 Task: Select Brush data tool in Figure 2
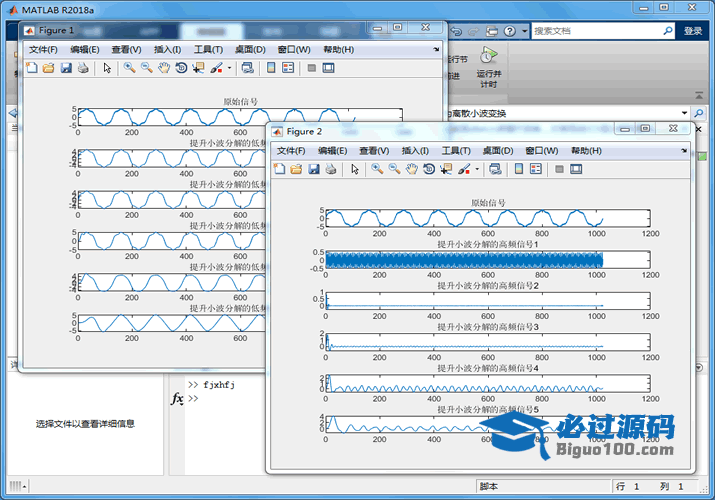[464, 169]
